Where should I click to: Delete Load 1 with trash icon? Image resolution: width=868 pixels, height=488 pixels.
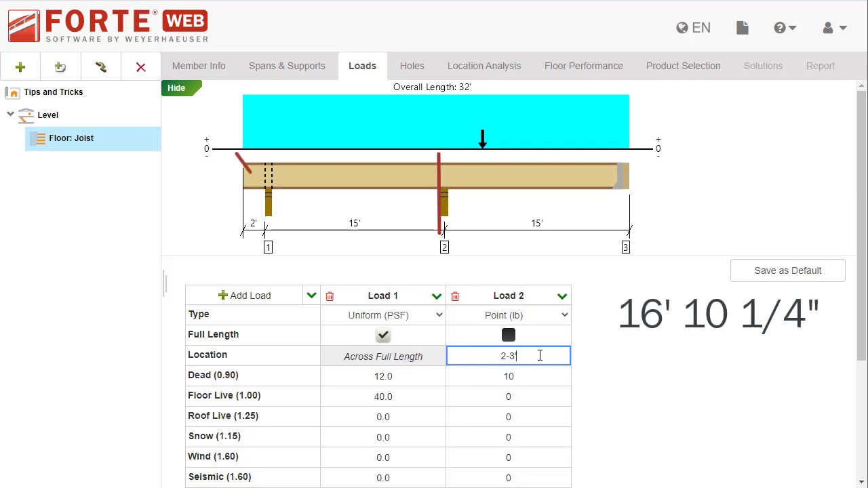coord(330,296)
